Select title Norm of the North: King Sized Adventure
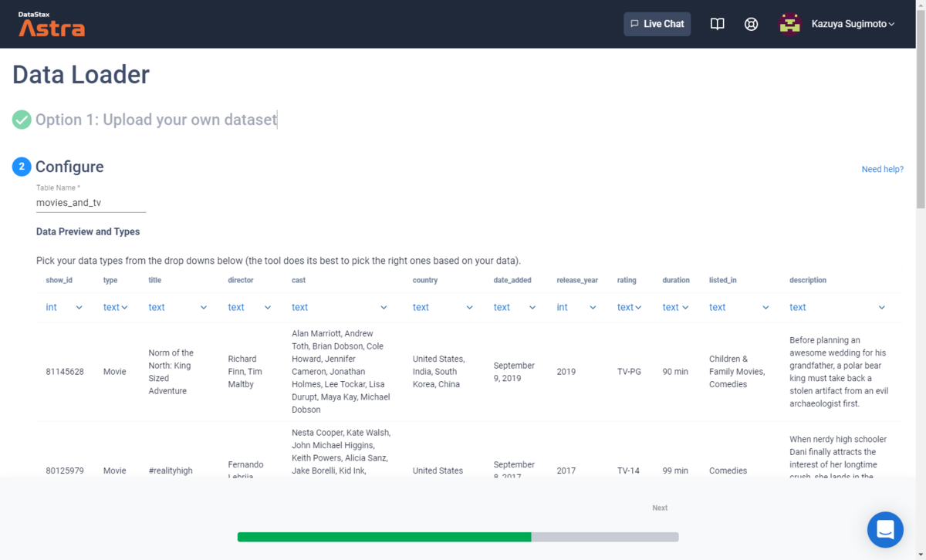Image resolution: width=926 pixels, height=560 pixels. pos(171,372)
